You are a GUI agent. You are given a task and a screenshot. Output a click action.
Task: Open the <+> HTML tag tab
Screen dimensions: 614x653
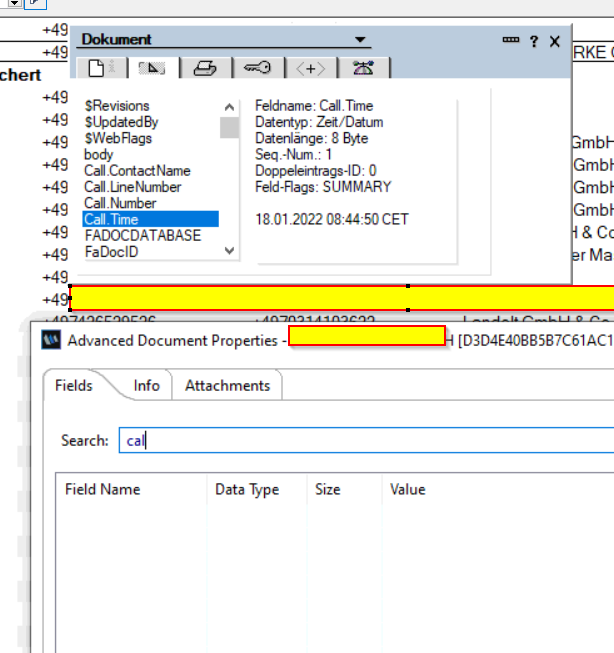pyautogui.click(x=311, y=68)
